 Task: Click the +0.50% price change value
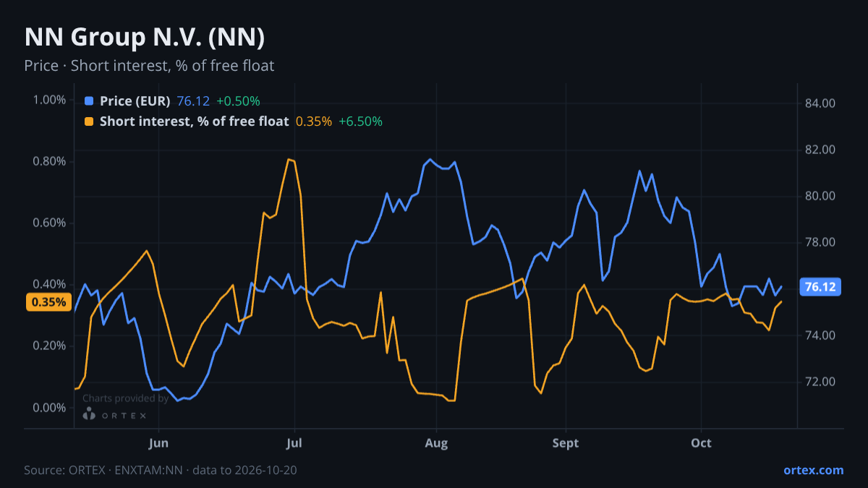point(238,101)
